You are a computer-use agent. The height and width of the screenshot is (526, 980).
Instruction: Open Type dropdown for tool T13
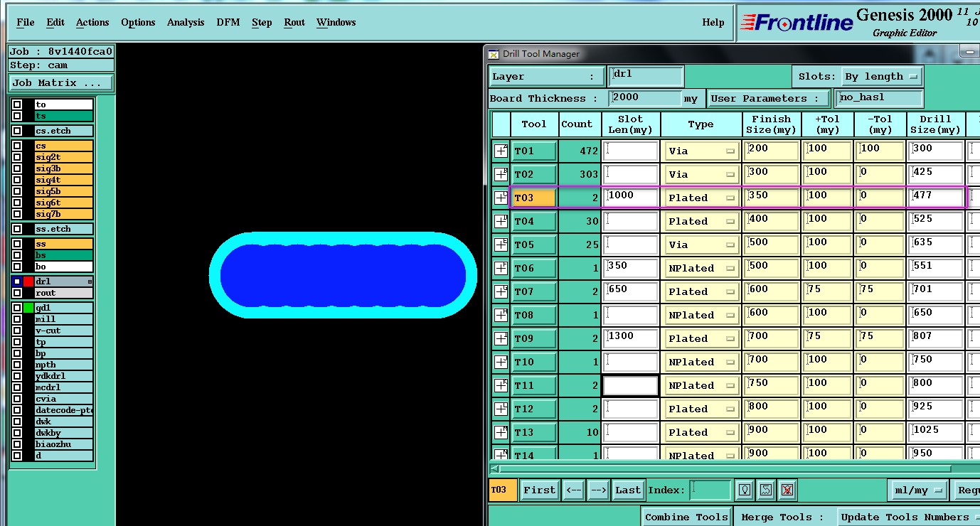(702, 432)
